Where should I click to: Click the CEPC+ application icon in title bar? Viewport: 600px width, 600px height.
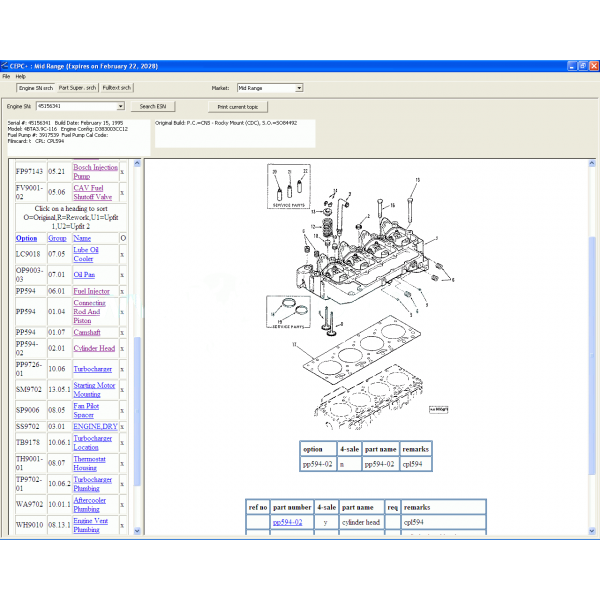5,66
